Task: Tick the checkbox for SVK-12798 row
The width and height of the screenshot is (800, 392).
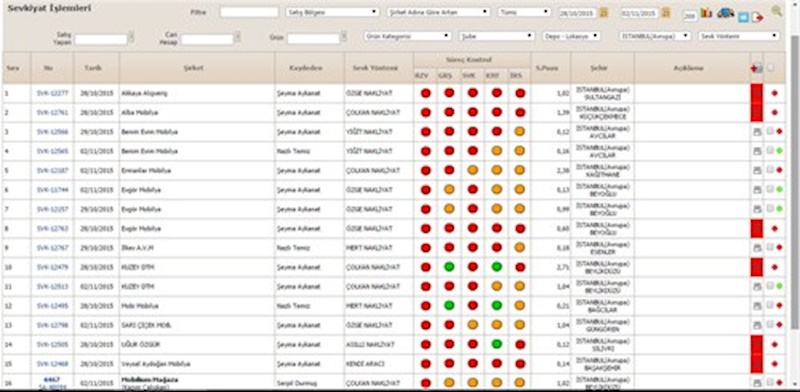Action: point(770,325)
